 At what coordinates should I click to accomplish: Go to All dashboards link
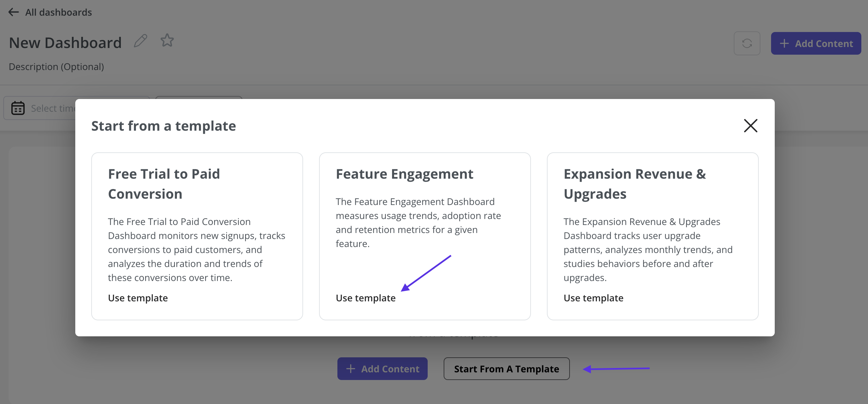pos(58,12)
